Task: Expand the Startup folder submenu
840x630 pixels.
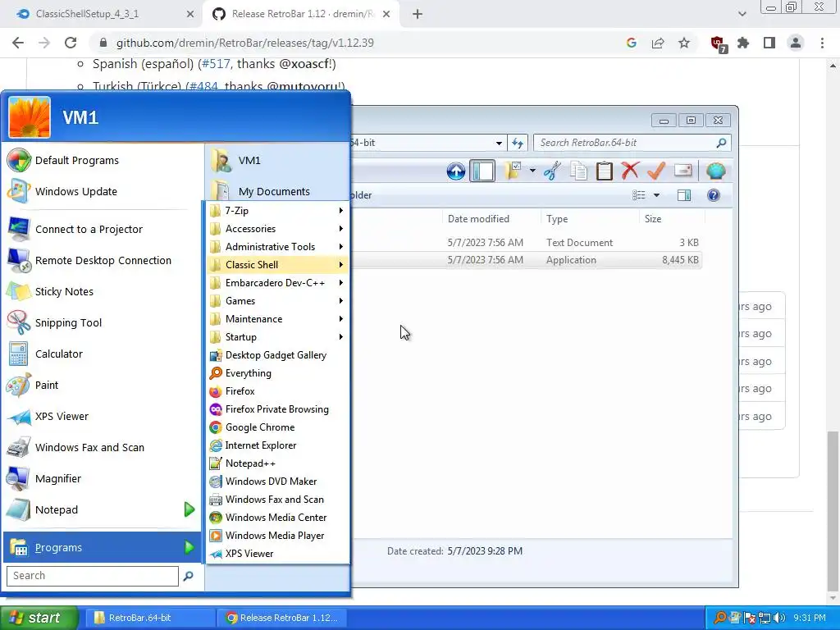Action: [277, 337]
